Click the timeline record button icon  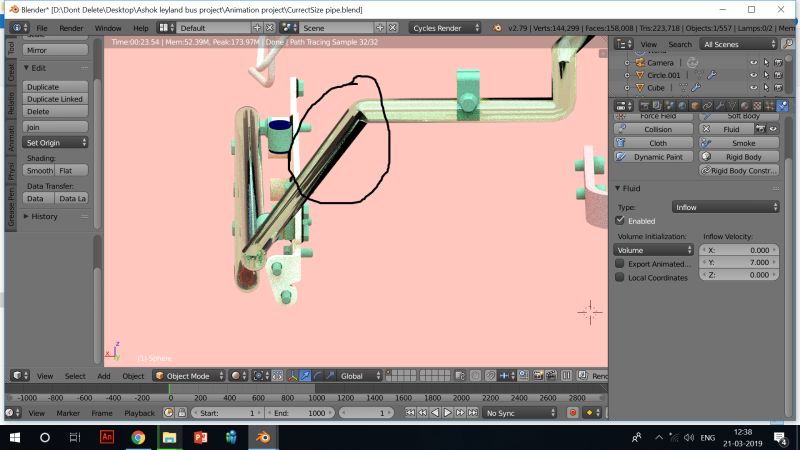coord(572,413)
